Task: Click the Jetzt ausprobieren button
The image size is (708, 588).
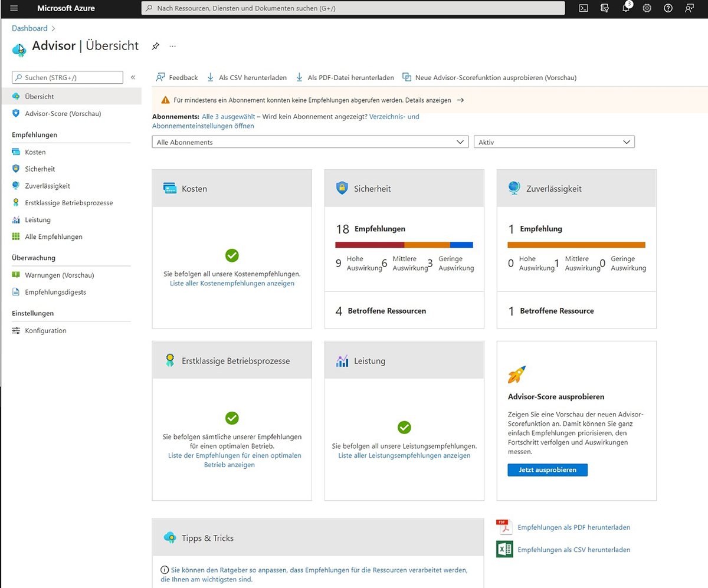Action: tap(548, 469)
